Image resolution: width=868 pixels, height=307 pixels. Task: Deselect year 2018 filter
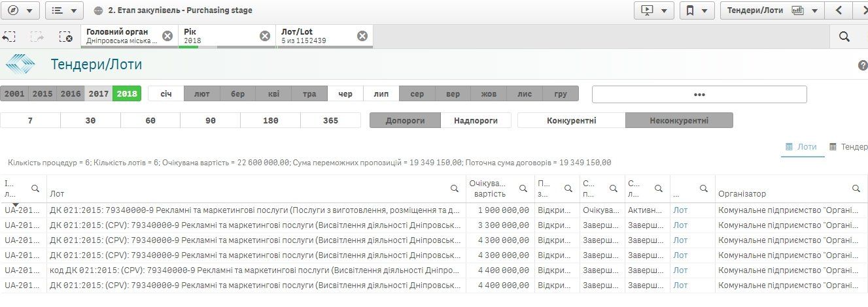tap(127, 94)
